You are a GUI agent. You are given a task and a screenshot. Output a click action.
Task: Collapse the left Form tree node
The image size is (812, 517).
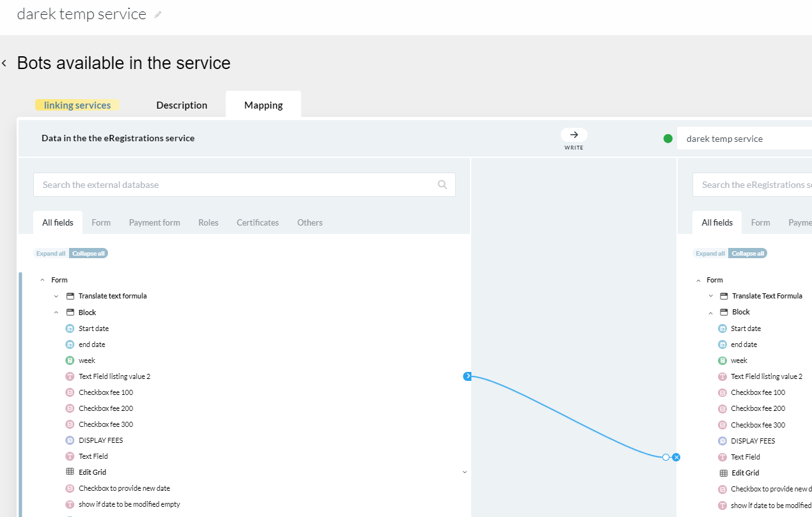pos(43,280)
